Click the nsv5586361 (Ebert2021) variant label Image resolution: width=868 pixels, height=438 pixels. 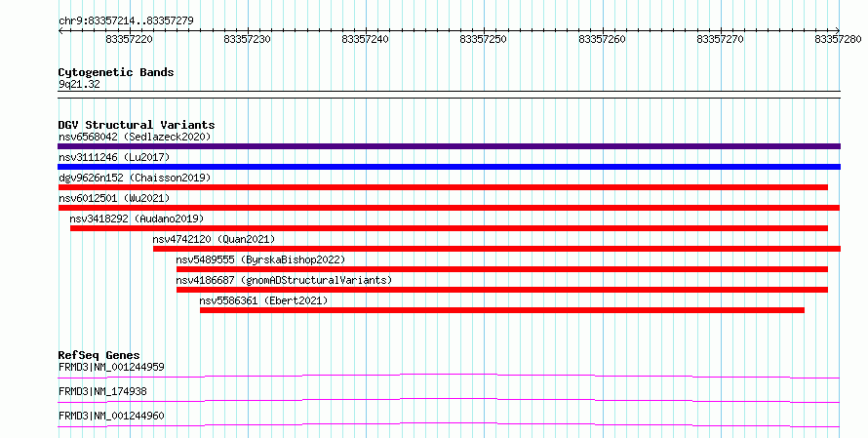pyautogui.click(x=263, y=300)
